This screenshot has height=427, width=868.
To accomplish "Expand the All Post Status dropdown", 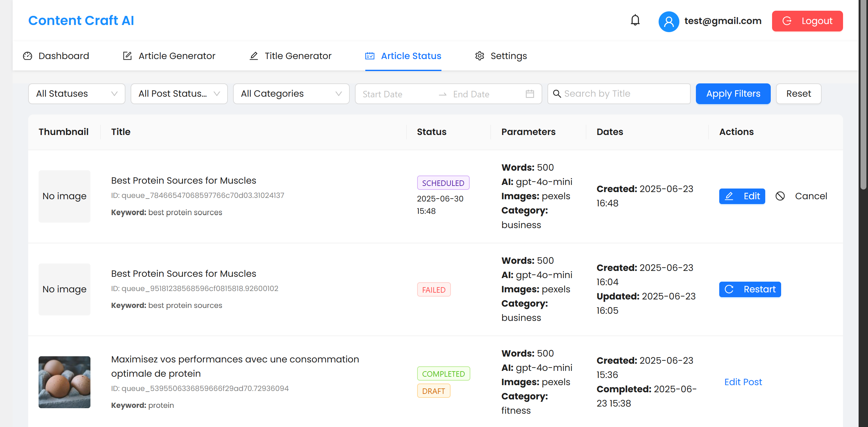I will [179, 94].
